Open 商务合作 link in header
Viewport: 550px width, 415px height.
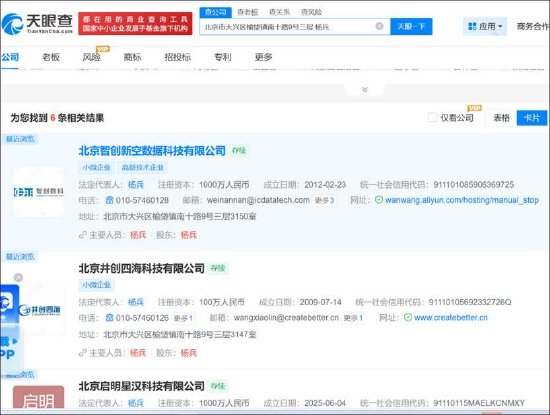point(533,26)
